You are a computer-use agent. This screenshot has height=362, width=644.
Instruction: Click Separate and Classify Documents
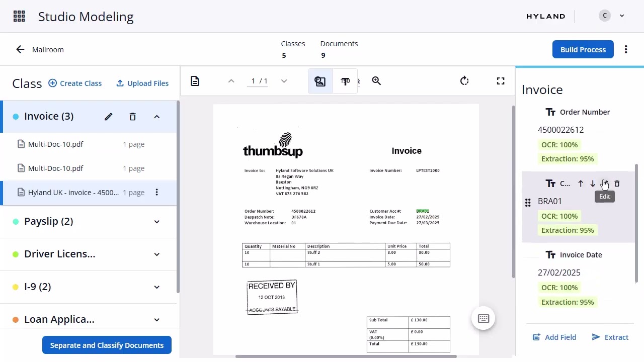coord(107,345)
